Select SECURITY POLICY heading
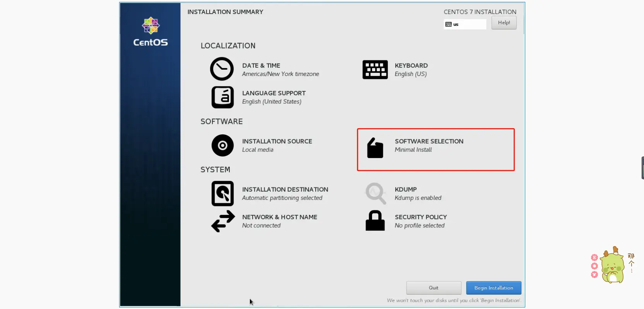This screenshot has width=644, height=309. coord(421,217)
